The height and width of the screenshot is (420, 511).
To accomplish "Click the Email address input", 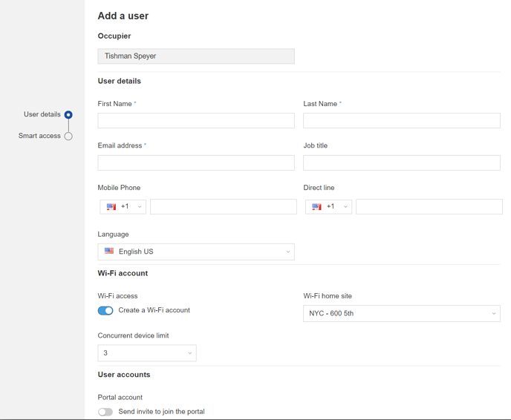I will click(x=196, y=163).
